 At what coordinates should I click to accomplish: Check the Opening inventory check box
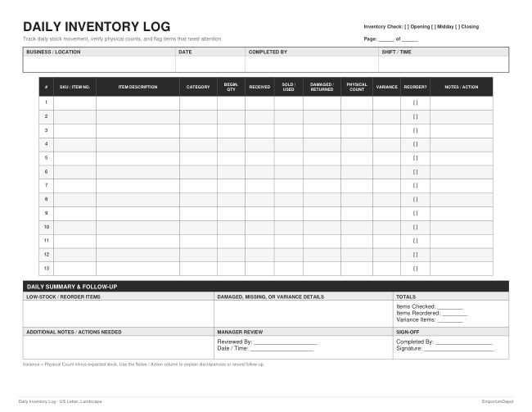pos(407,27)
